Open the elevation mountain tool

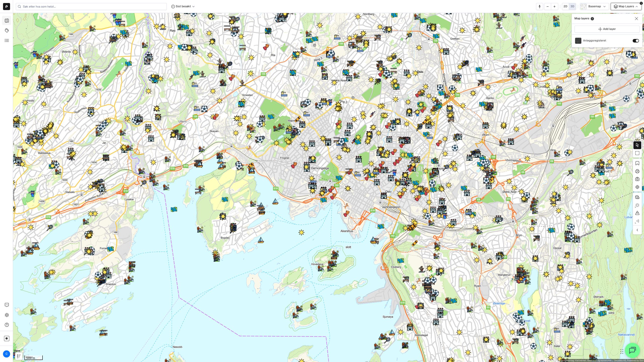pyautogui.click(x=637, y=213)
